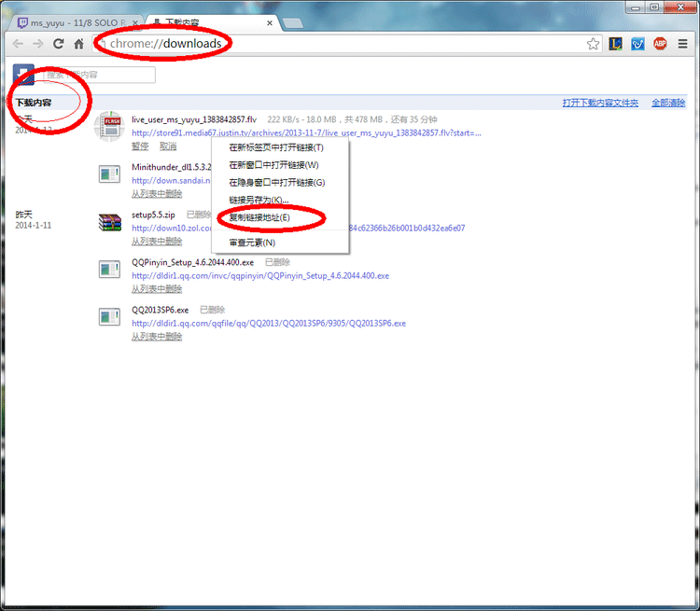Open the store91.media67.justin.tv flv URL link
This screenshot has height=611, width=700.
coord(306,133)
